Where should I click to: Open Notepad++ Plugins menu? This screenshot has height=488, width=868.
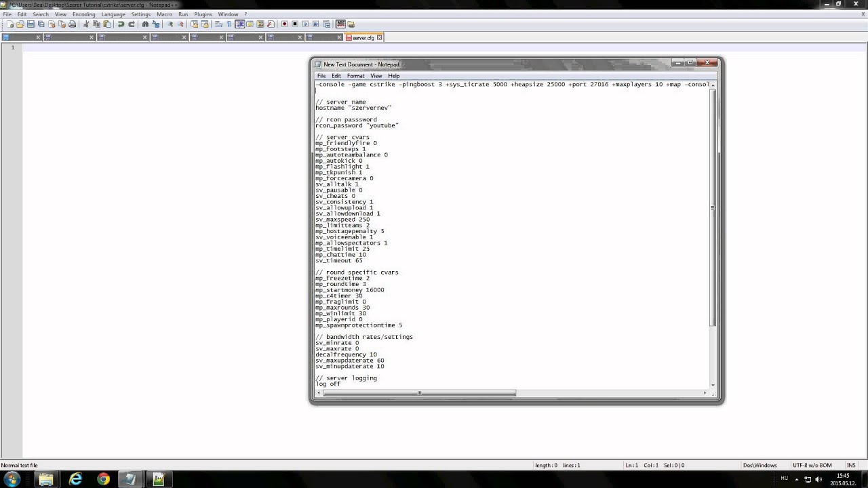pyautogui.click(x=203, y=14)
